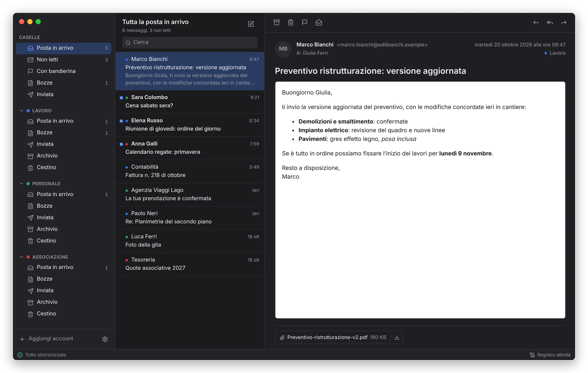Forward the message with the forward arrow
This screenshot has height=373, width=588.
pos(564,23)
